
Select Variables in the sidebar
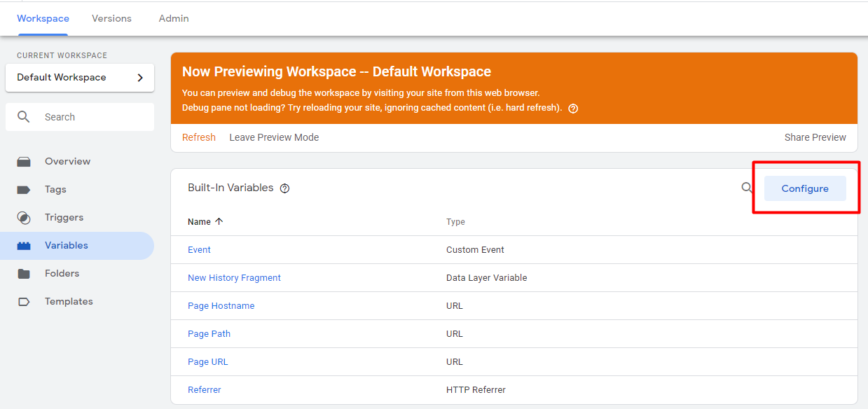[x=77, y=246]
